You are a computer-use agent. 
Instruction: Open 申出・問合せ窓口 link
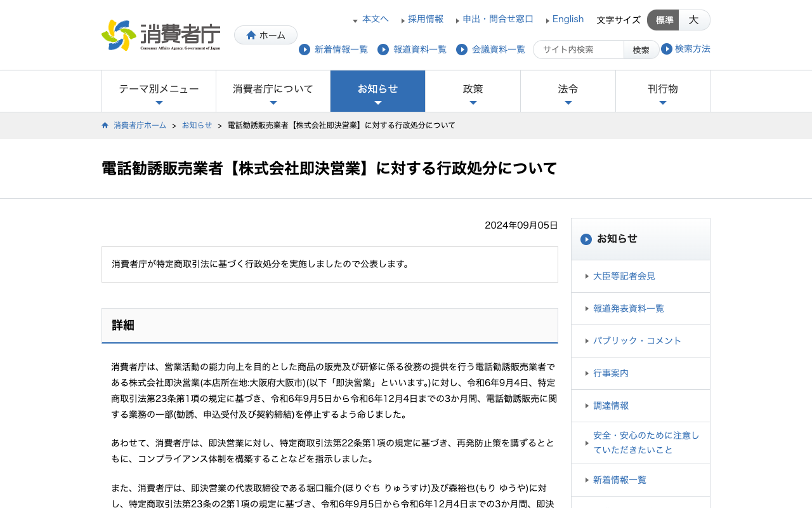[x=498, y=19]
